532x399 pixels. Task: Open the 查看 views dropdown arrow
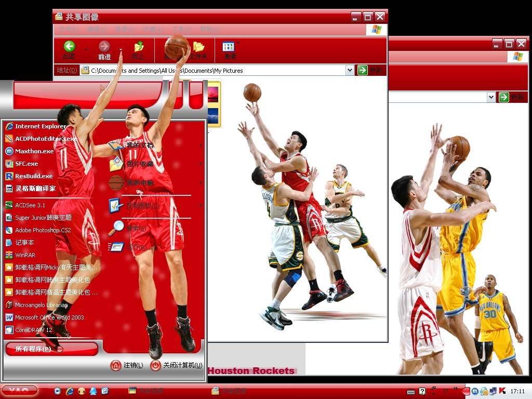point(238,43)
